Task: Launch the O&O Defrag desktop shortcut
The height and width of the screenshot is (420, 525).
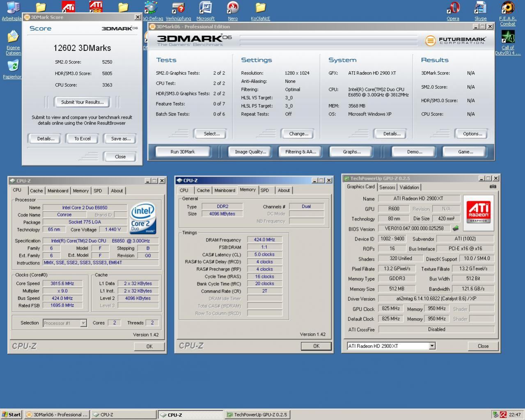Action: [x=152, y=8]
